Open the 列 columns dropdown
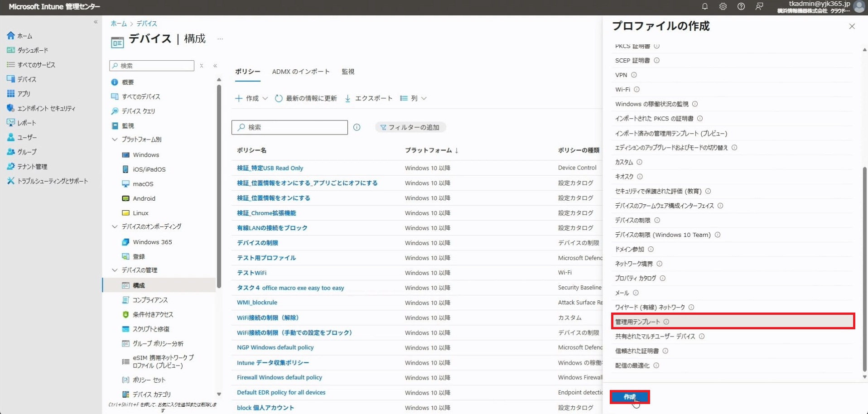The width and height of the screenshot is (868, 414). (x=413, y=98)
